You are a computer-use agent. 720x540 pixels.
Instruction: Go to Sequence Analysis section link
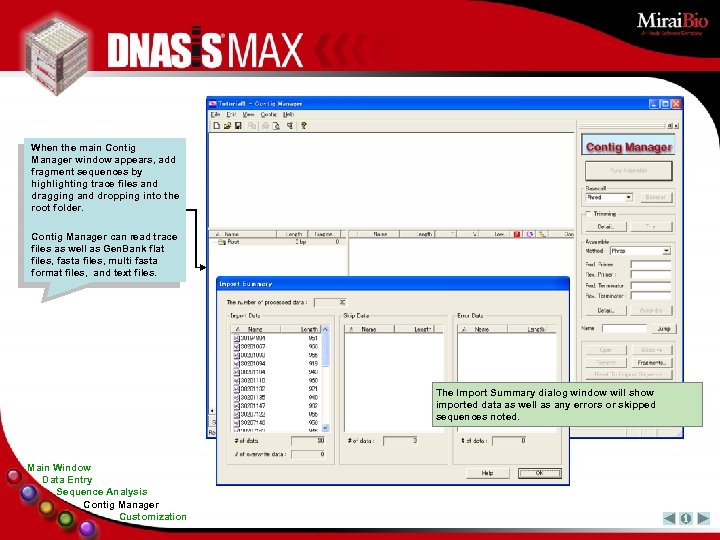102,492
